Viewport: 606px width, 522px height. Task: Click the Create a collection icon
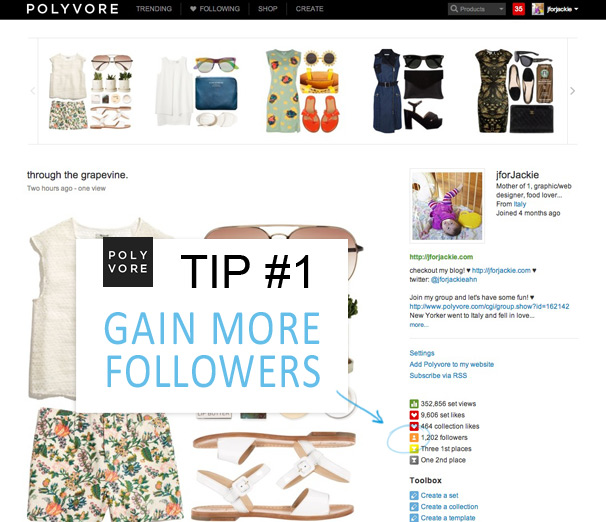[x=414, y=507]
